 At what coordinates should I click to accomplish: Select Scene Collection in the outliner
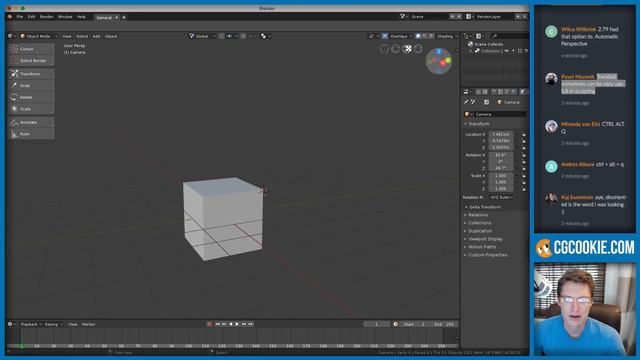[486, 44]
